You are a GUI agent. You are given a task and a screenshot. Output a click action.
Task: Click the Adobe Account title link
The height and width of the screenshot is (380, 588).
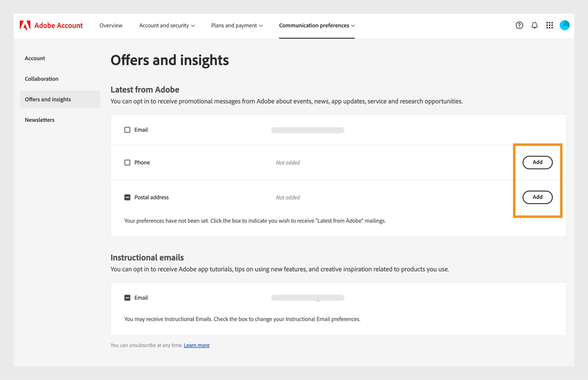[x=58, y=25]
